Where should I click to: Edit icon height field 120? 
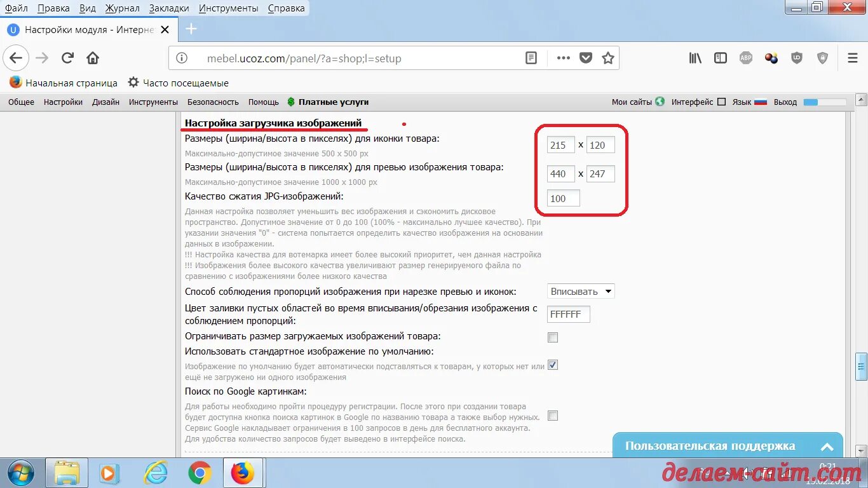coord(600,145)
